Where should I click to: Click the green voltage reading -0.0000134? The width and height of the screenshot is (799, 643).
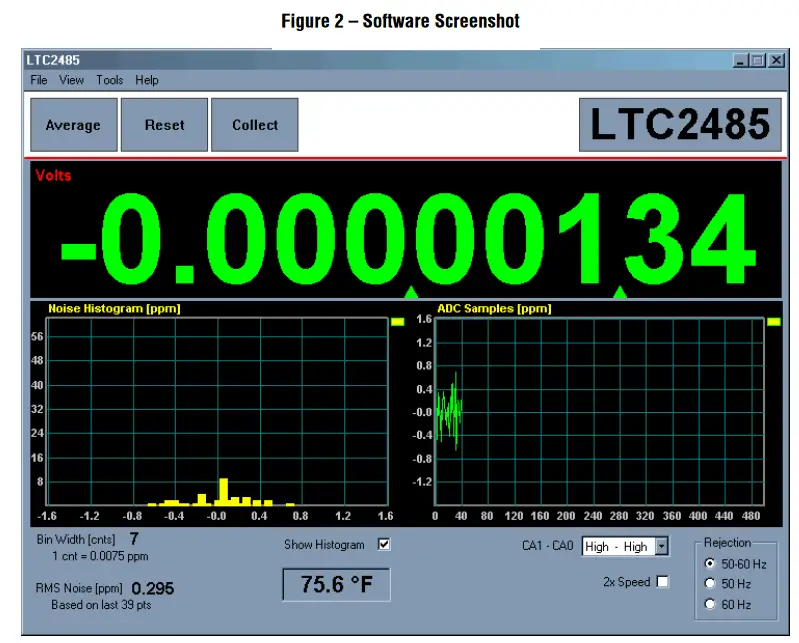tap(408, 238)
